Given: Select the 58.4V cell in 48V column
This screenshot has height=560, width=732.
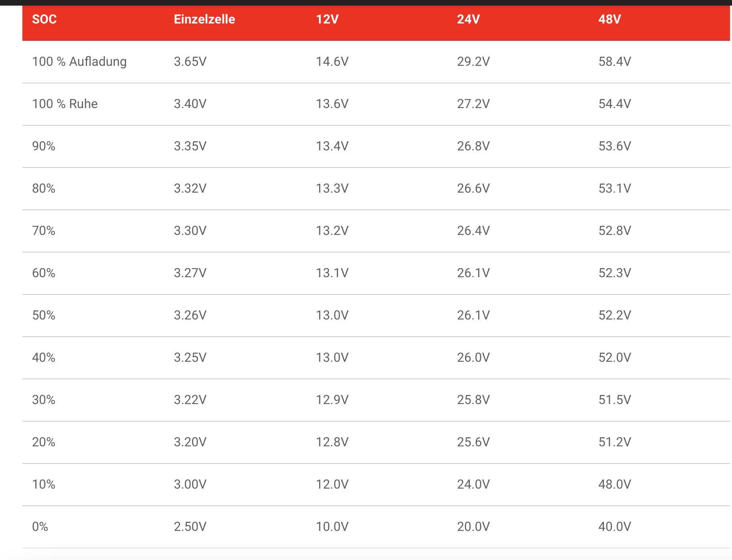Looking at the screenshot, I should [615, 61].
